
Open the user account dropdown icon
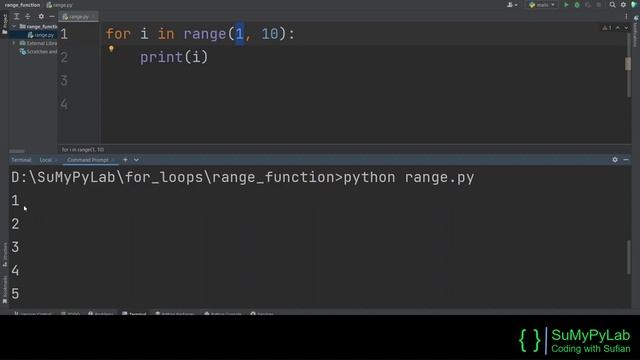[x=512, y=5]
